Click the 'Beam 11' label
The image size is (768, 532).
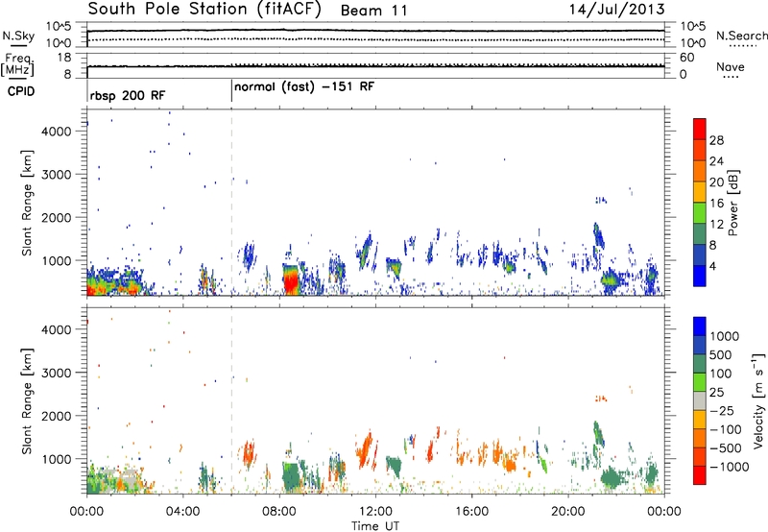pos(373,11)
